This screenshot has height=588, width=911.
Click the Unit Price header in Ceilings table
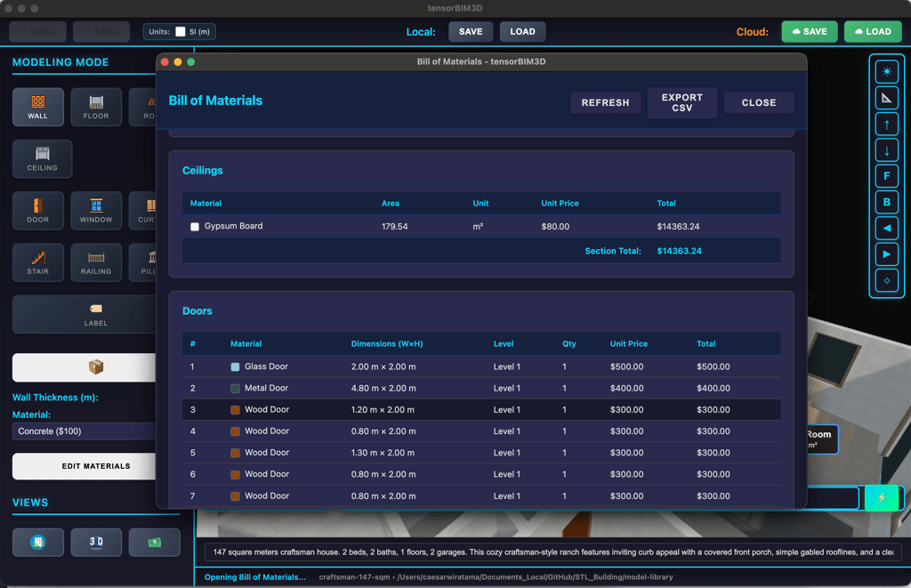point(560,204)
